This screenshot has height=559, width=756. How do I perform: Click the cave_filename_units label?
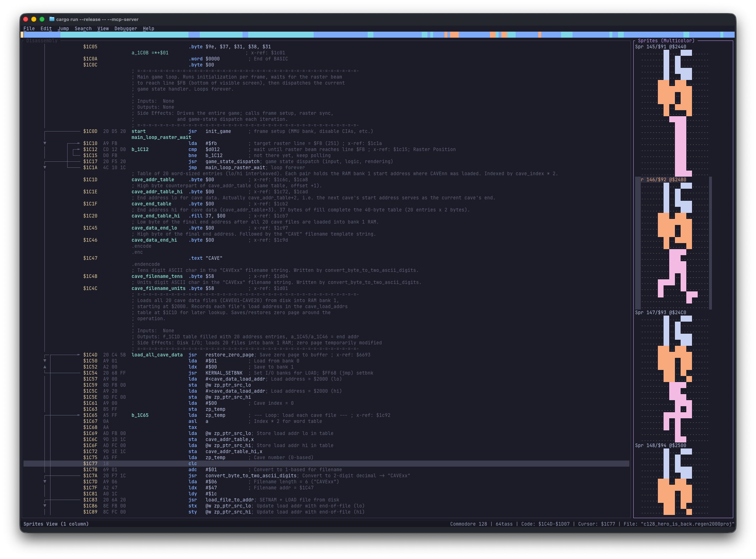click(158, 288)
